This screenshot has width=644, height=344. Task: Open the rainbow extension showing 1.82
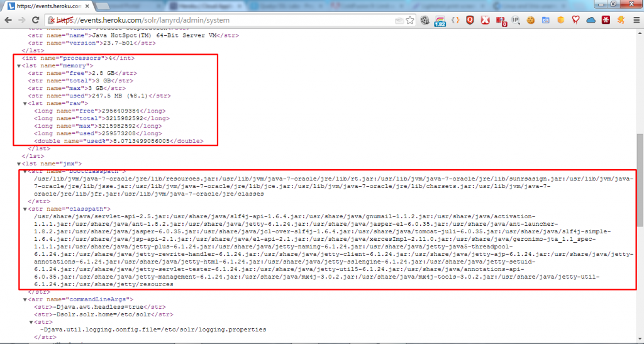point(440,21)
